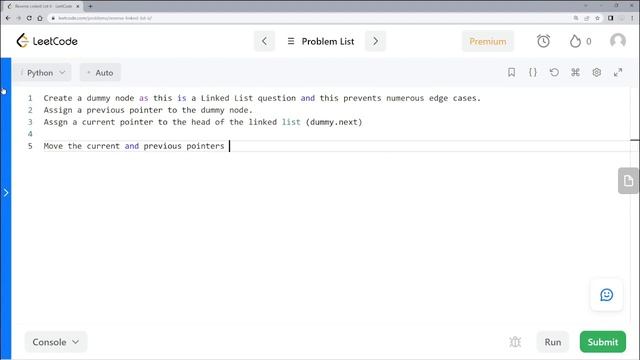Click the debug bug icon
This screenshot has height=360, width=640.
515,342
